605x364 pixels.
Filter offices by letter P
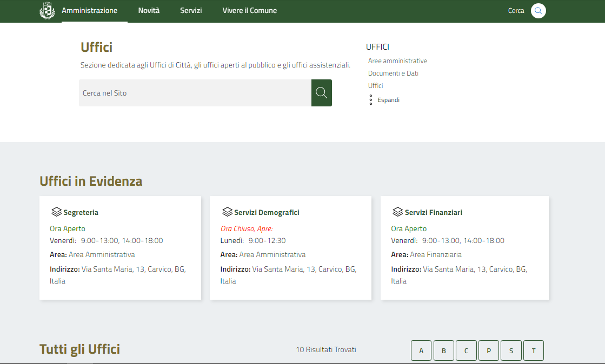[x=489, y=350]
